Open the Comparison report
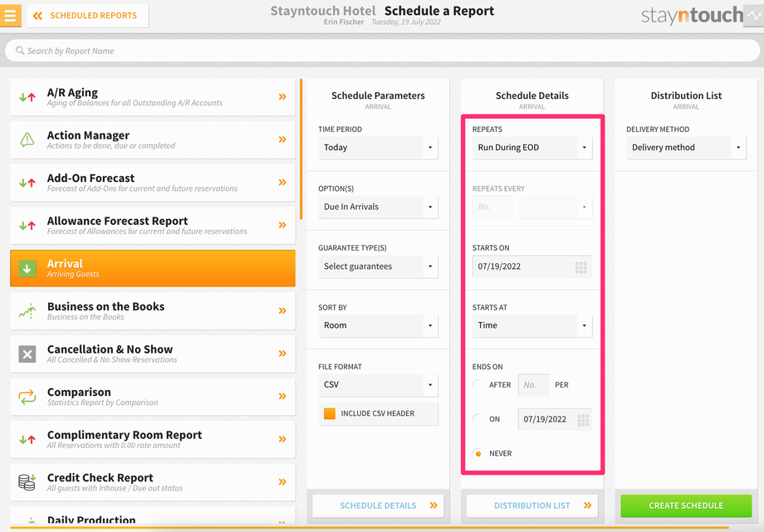The image size is (764, 532). pos(153,397)
